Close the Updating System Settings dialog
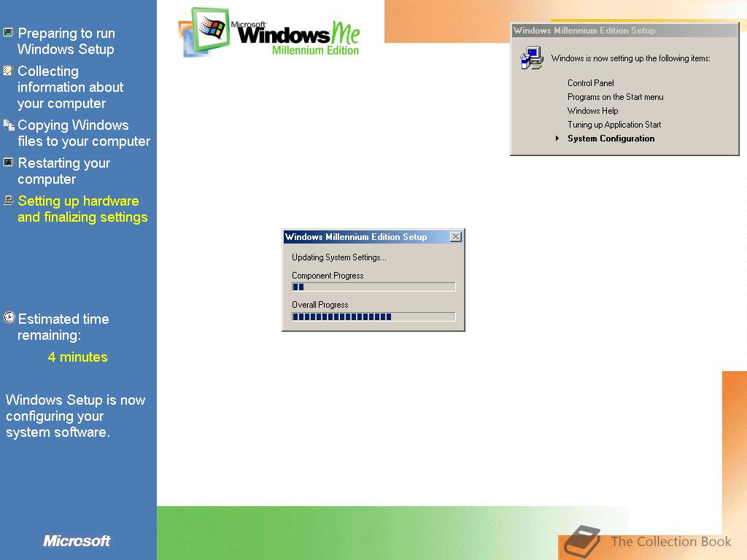747x560 pixels. click(x=455, y=237)
